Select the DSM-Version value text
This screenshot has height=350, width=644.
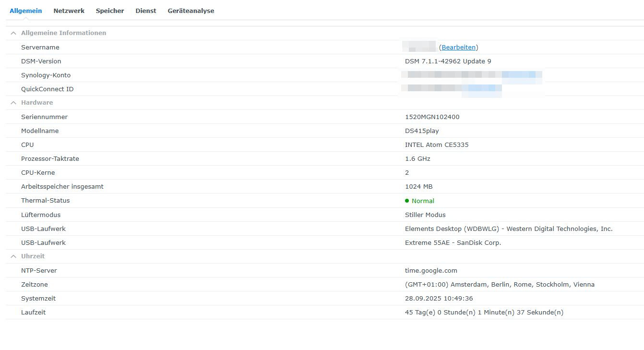pos(448,61)
